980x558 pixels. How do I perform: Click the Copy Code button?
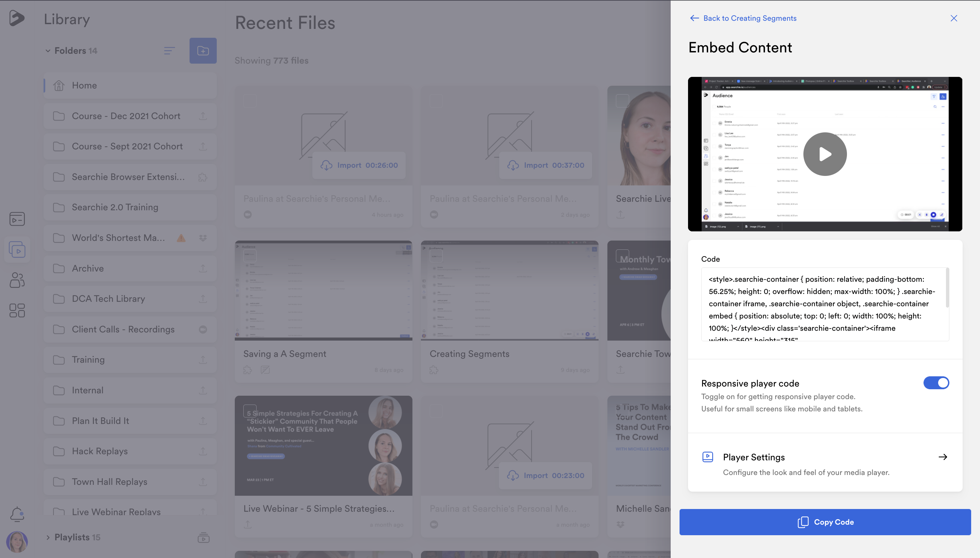(825, 522)
